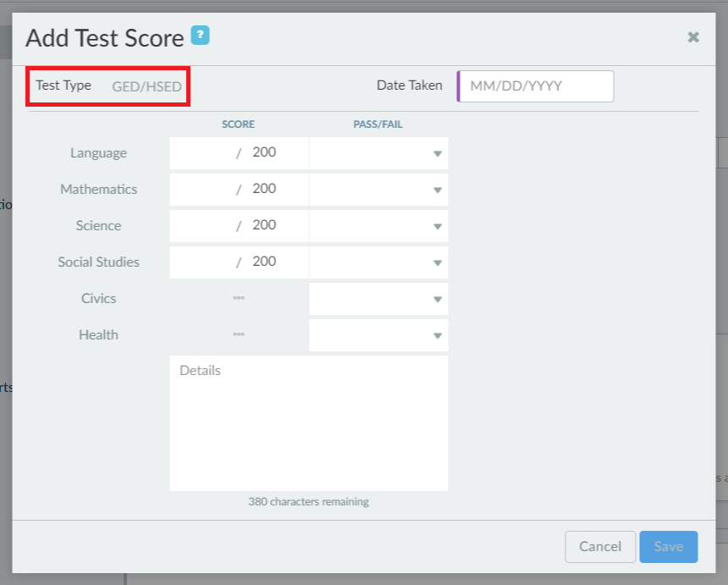
Task: Open the Health pass/fail dropdown
Action: [x=378, y=335]
